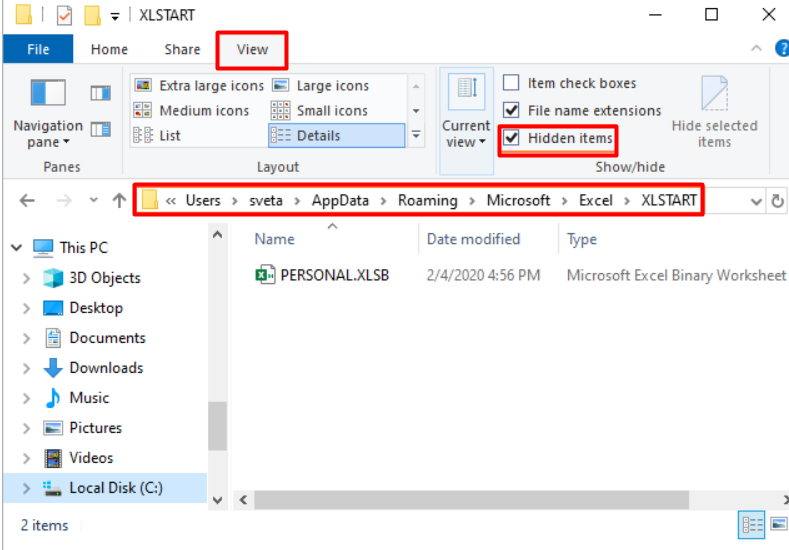Select Large icons layout
The image size is (789, 550).
(x=321, y=86)
